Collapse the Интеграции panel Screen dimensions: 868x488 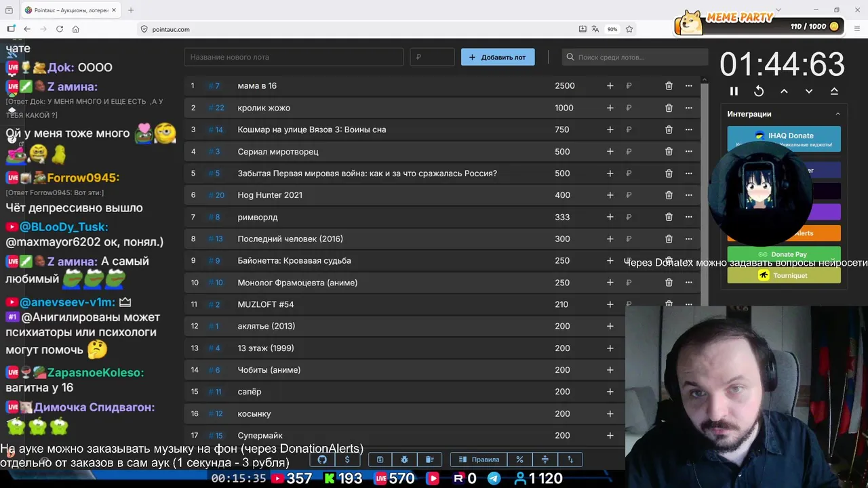837,114
